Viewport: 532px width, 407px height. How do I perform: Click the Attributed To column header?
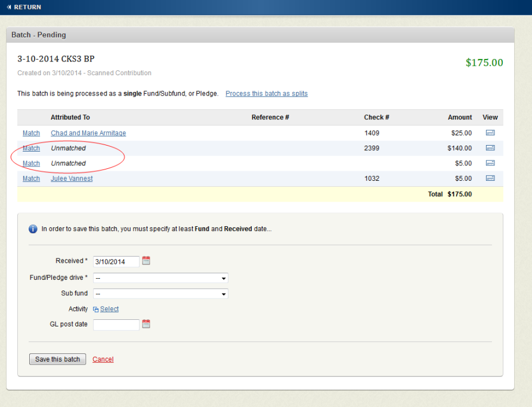[x=70, y=117]
